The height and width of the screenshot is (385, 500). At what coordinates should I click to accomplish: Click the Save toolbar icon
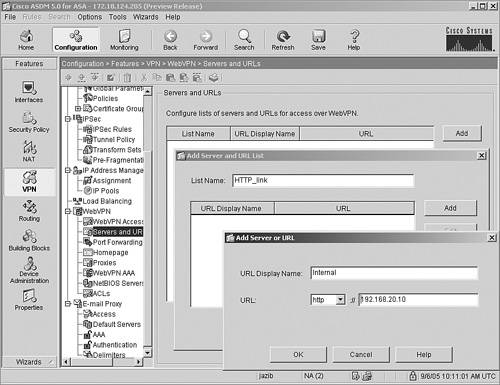(318, 40)
